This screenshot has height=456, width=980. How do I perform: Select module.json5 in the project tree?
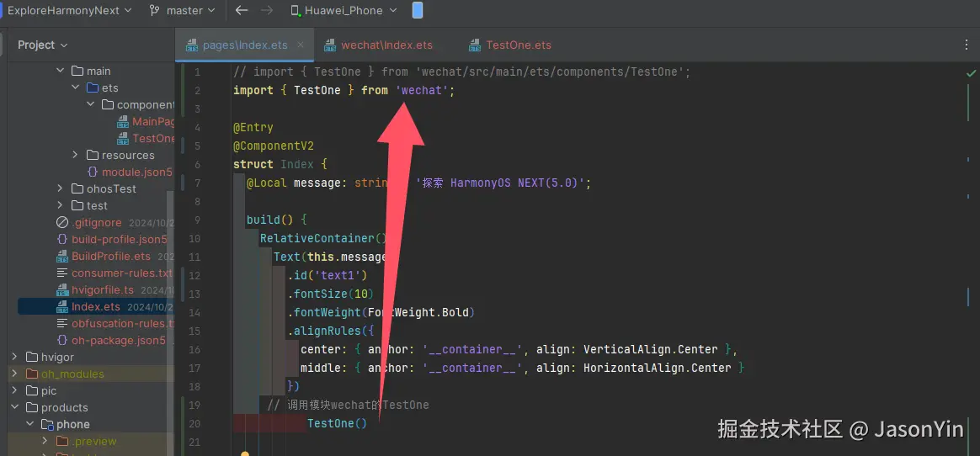[x=129, y=172]
